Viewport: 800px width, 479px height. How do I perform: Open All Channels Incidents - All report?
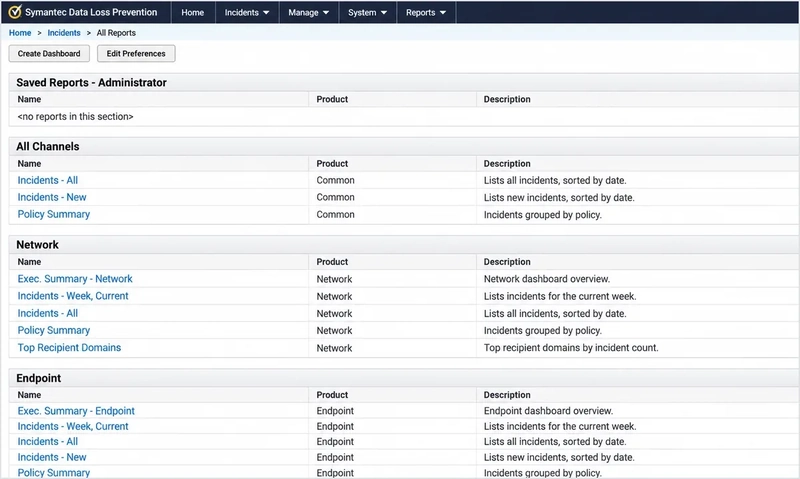[47, 180]
